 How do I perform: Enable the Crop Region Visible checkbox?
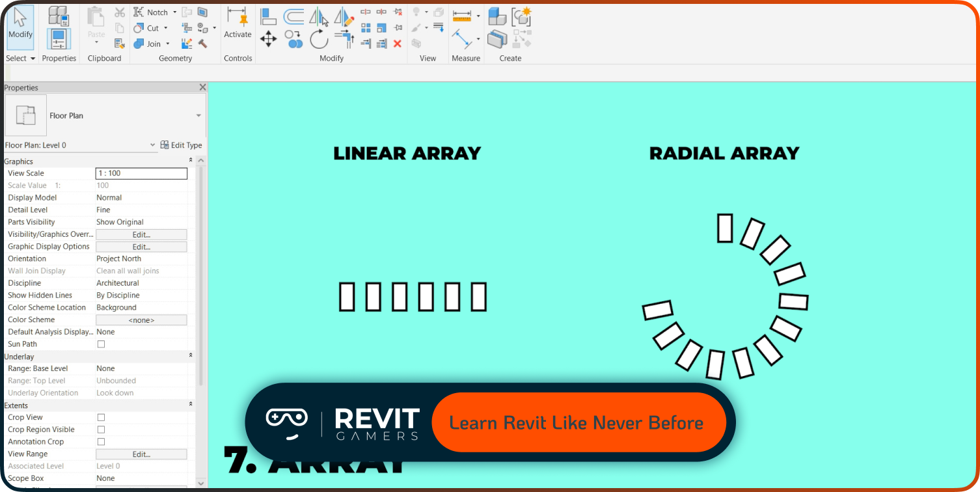coord(101,430)
